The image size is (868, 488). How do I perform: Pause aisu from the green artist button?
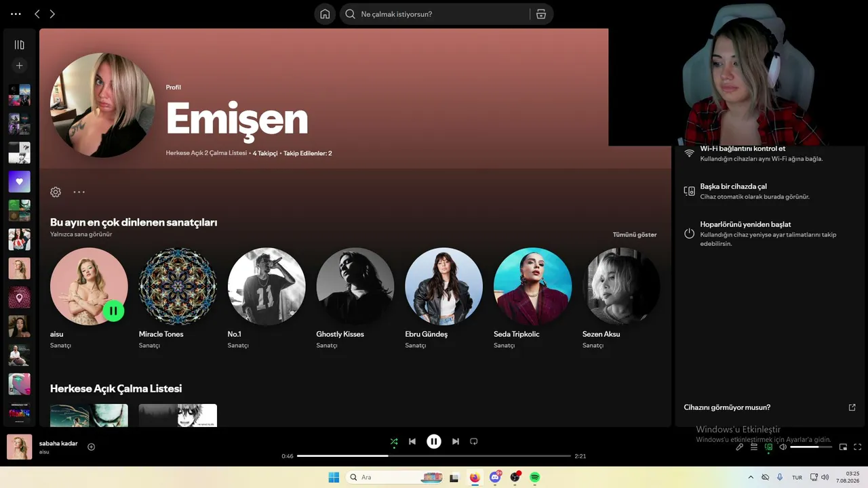coord(113,311)
